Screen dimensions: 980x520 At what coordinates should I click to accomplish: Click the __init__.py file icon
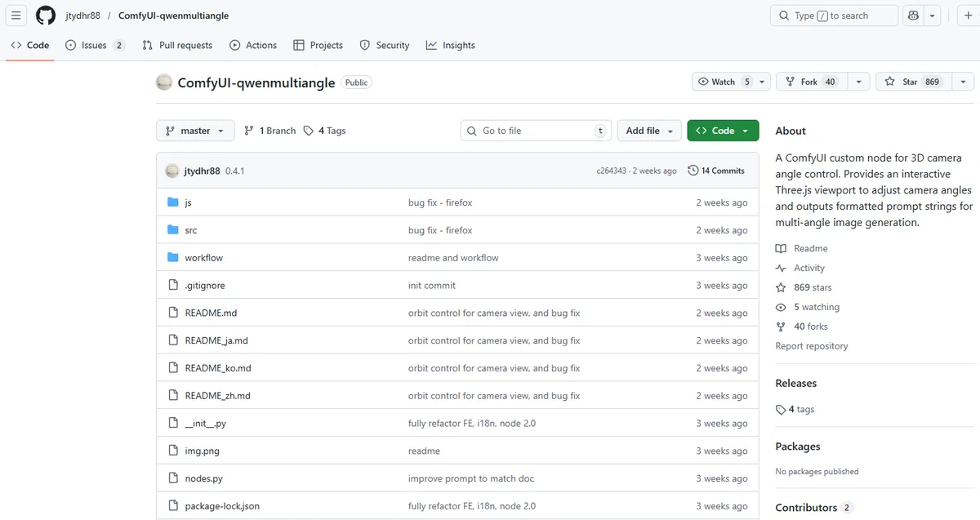point(172,424)
